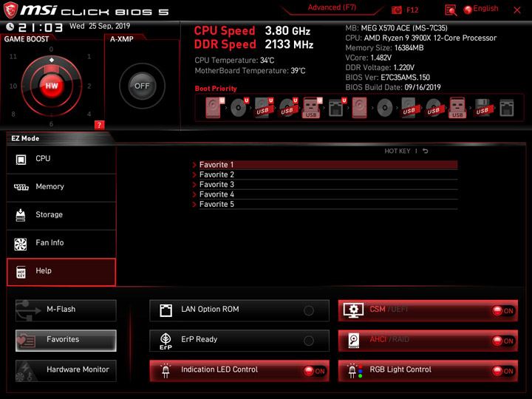
Task: Open the English language selector
Action: point(485,8)
